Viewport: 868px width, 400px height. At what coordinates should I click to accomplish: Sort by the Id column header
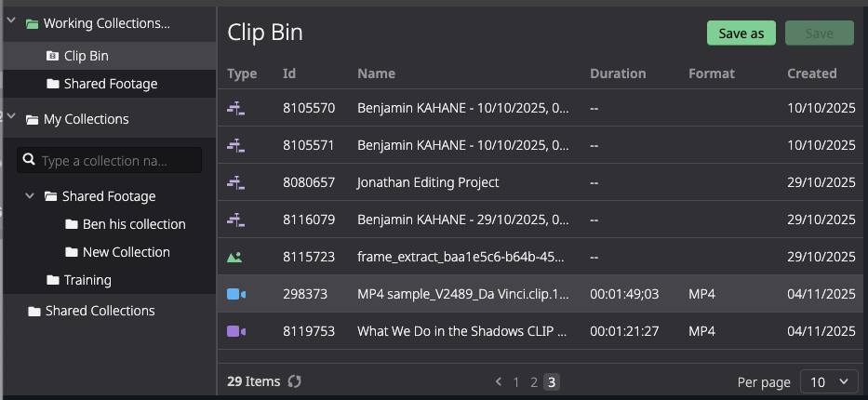point(288,73)
